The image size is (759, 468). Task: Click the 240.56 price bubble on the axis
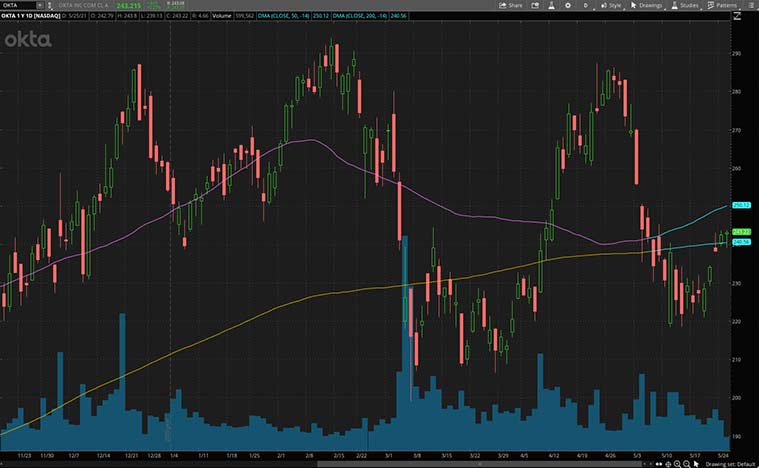click(x=741, y=242)
